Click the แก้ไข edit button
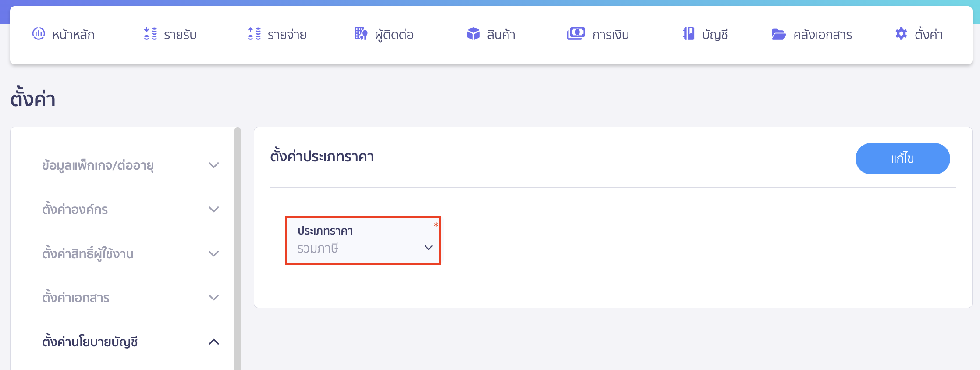Viewport: 980px width, 370px height. coord(902,159)
